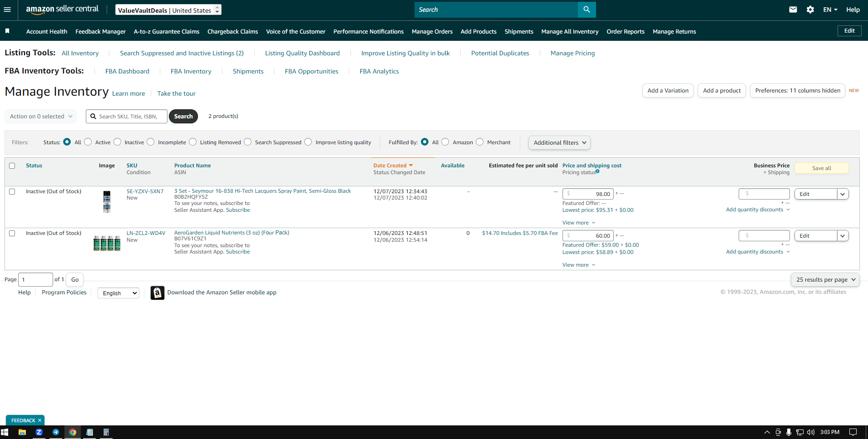Sort by Date Created arrow
The height and width of the screenshot is (439, 868).
click(x=411, y=166)
